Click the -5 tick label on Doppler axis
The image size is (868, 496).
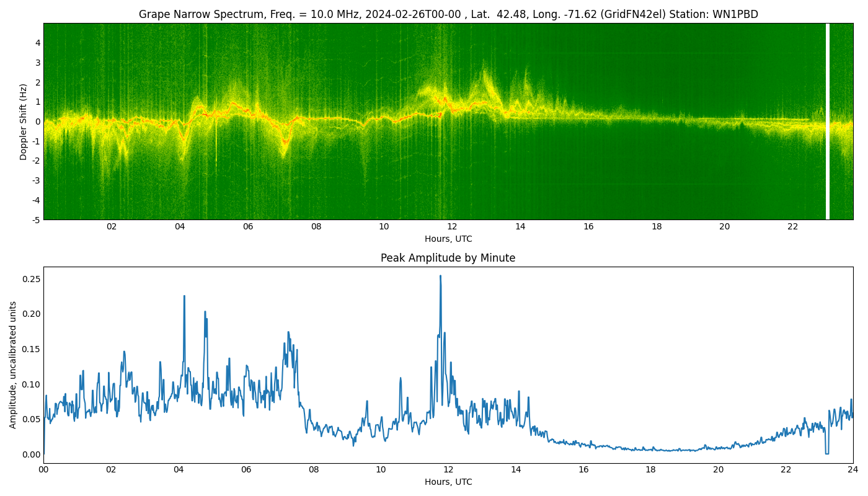(x=37, y=219)
